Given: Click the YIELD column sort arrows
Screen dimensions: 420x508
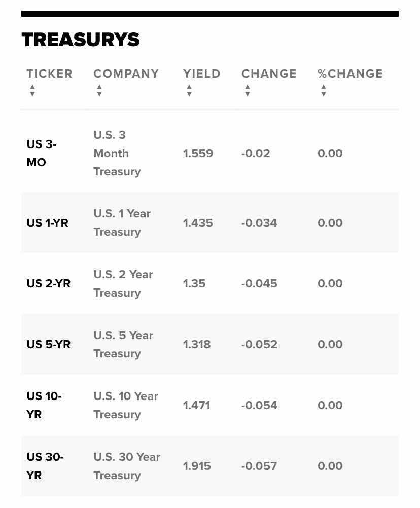Looking at the screenshot, I should coord(189,90).
